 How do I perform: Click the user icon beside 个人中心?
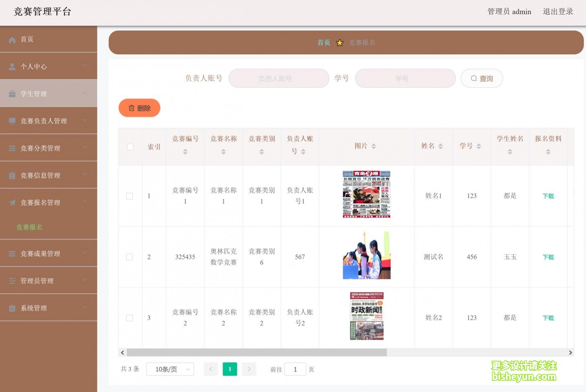coord(12,67)
